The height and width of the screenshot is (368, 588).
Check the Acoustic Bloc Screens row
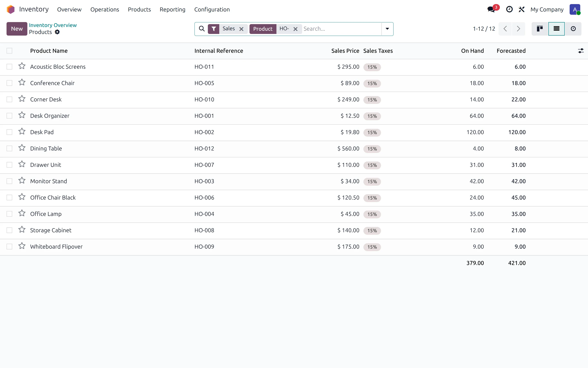coord(9,67)
